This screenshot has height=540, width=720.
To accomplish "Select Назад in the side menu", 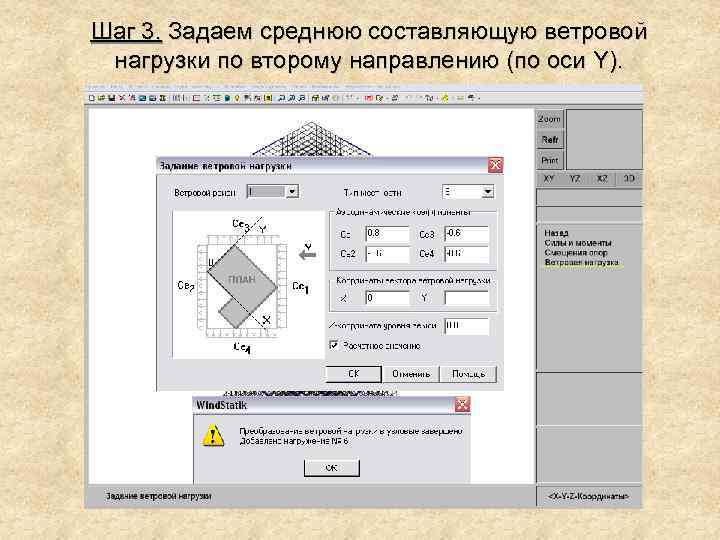I will 556,233.
